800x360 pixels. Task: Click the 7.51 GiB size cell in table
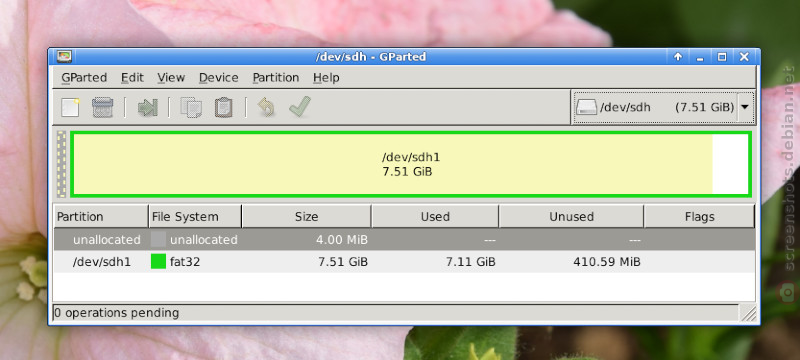(343, 262)
